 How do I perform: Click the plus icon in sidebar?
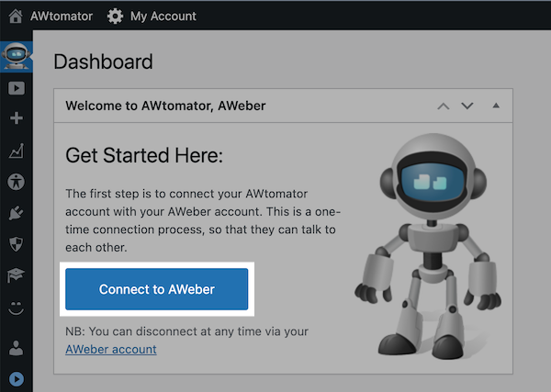[16, 118]
